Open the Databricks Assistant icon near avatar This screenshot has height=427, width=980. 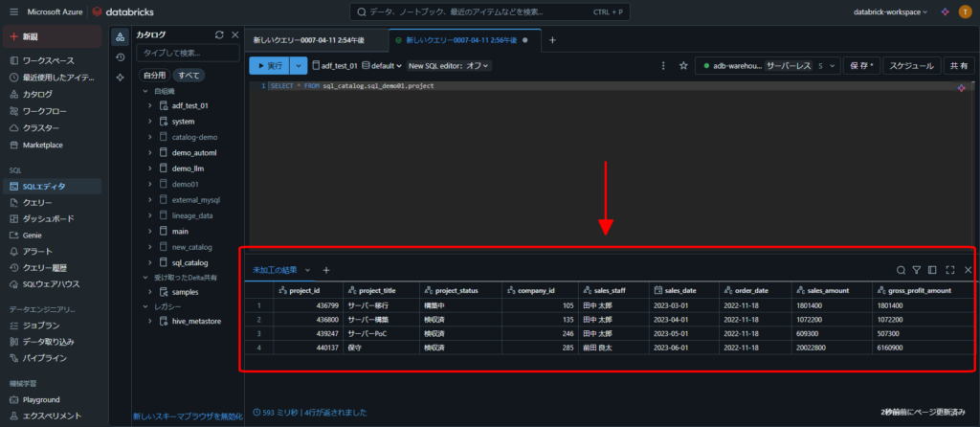pos(946,11)
